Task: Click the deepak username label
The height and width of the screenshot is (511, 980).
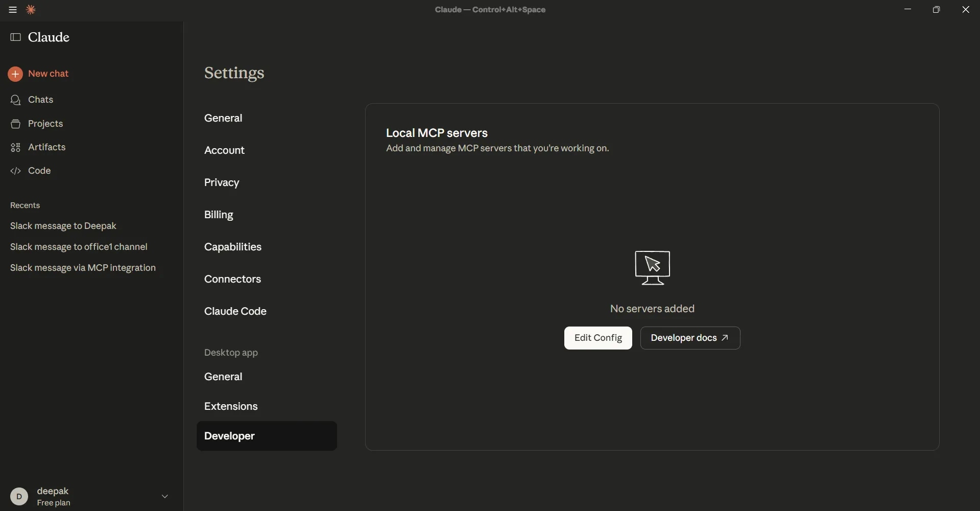Action: pyautogui.click(x=53, y=491)
